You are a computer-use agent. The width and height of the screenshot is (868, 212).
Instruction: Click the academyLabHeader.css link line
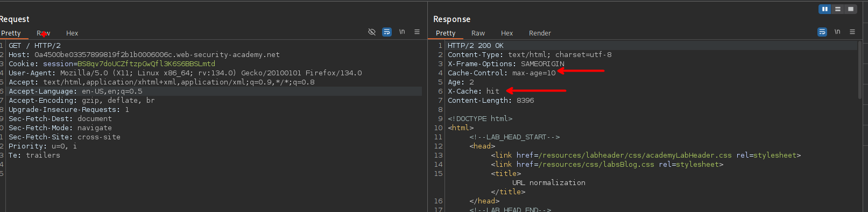coord(646,156)
